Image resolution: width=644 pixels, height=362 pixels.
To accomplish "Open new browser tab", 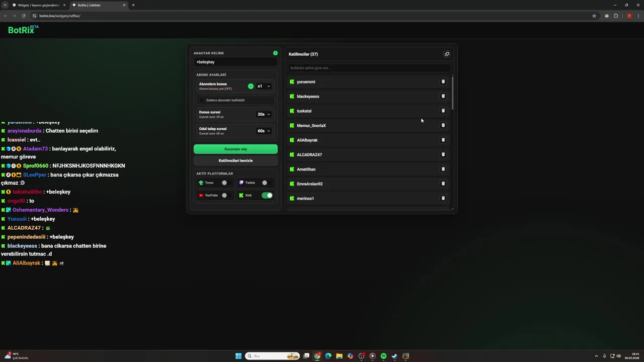I will 133,5.
